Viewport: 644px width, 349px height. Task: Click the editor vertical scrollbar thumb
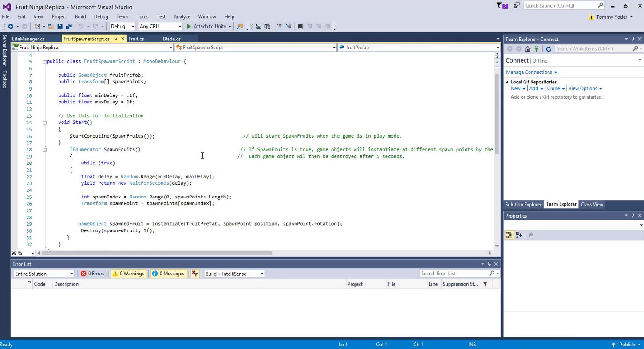click(x=497, y=114)
